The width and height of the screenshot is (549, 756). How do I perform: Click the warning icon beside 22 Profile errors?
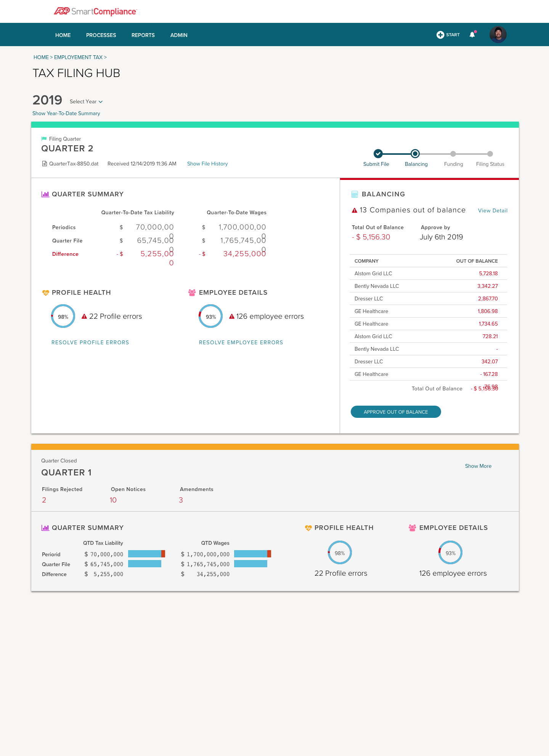[84, 316]
